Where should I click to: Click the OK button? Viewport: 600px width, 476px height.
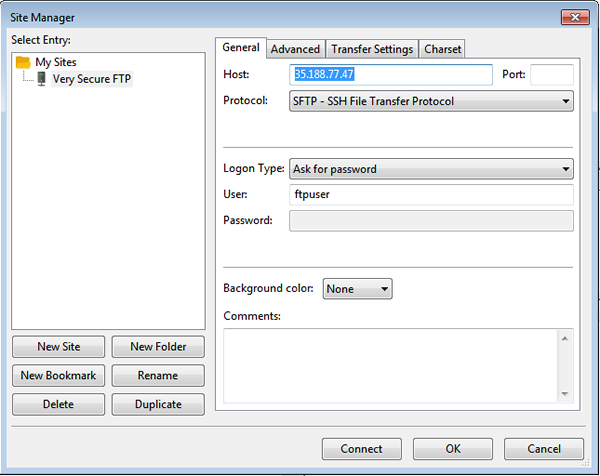point(452,449)
